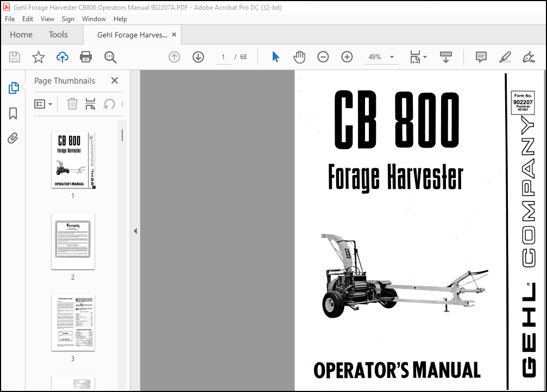Click the page number input field

point(223,57)
